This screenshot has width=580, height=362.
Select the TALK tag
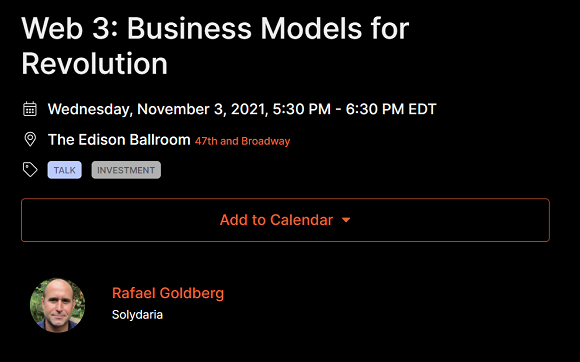pyautogui.click(x=64, y=170)
